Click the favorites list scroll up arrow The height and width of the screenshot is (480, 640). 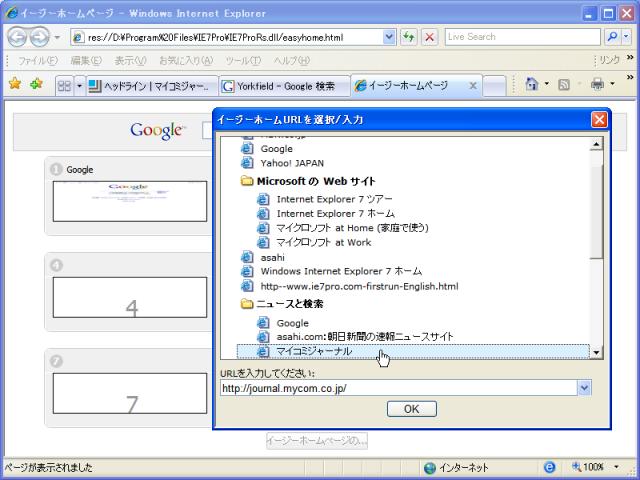(596, 144)
